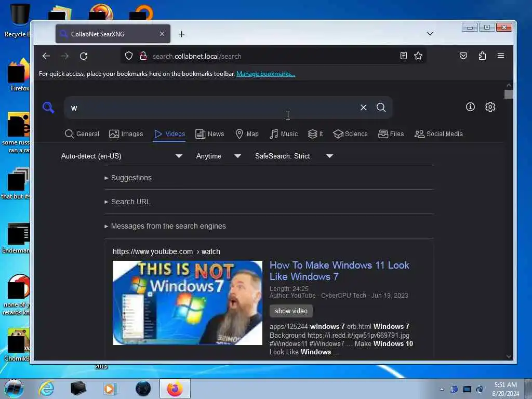The image size is (532, 399).
Task: Select the Firefox desktop shortcut
Action: point(19,75)
